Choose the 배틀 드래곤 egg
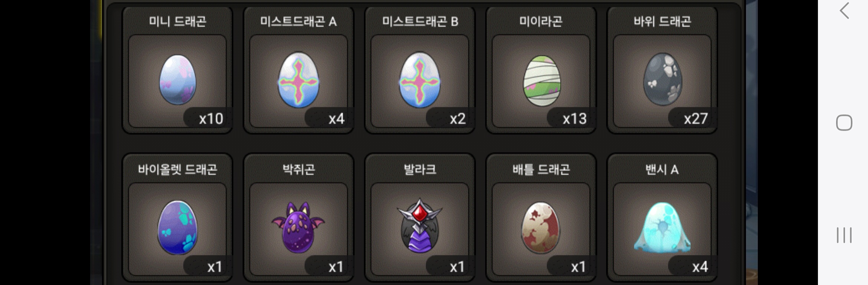The width and height of the screenshot is (868, 285). pyautogui.click(x=541, y=227)
